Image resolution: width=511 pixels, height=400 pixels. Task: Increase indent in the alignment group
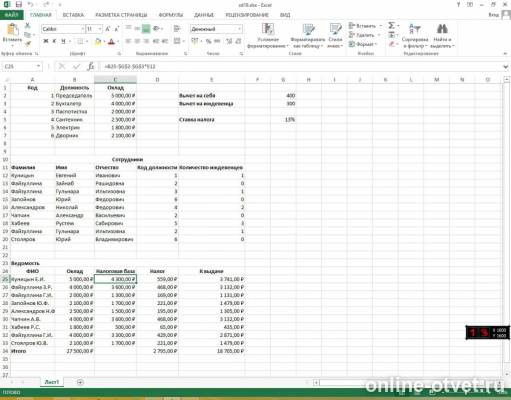tap(165, 41)
